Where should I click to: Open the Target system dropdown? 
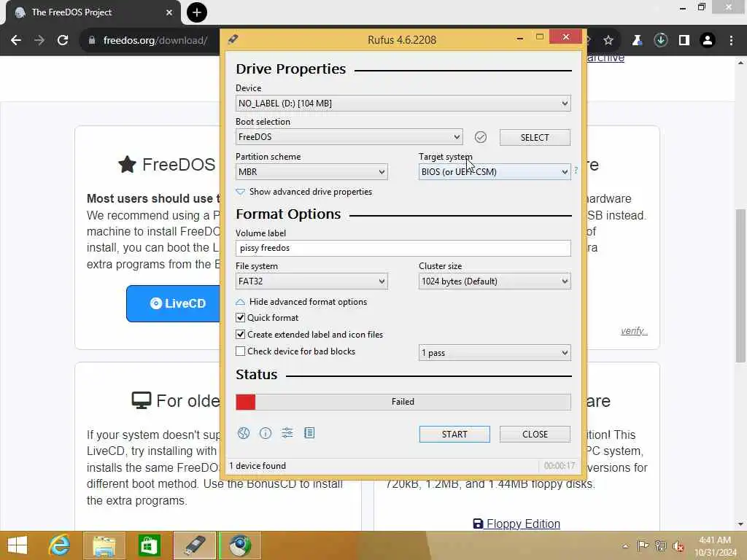tap(495, 172)
